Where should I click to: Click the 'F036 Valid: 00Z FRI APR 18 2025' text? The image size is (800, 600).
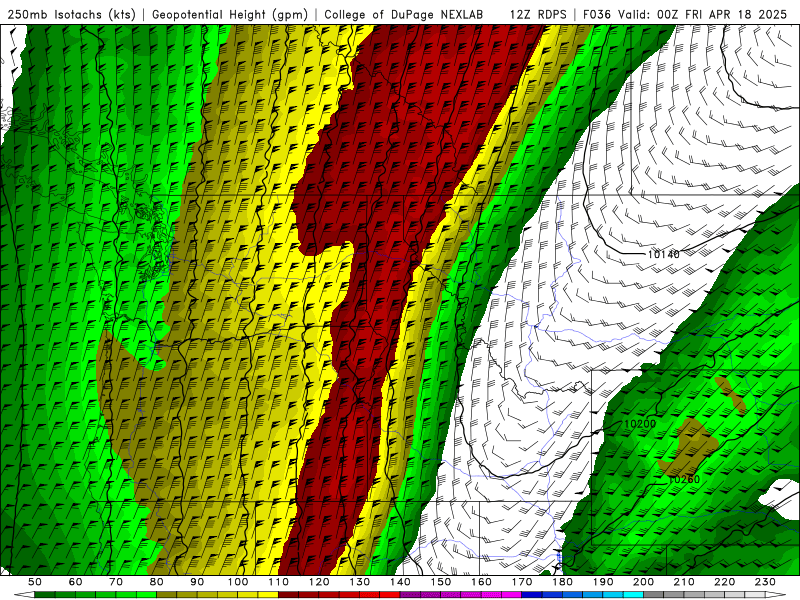(685, 14)
